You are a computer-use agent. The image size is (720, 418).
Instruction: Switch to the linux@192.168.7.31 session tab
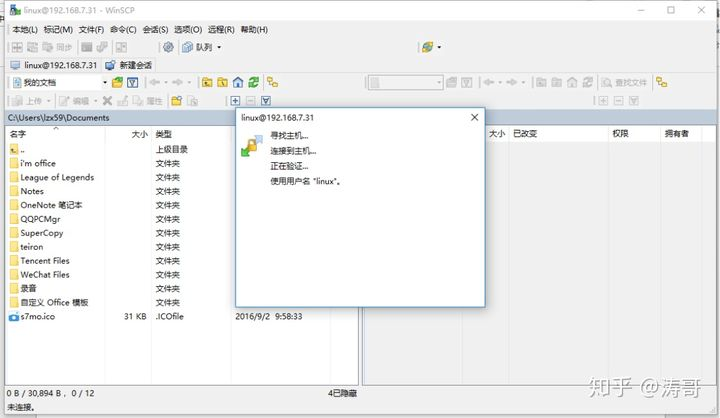(x=54, y=65)
